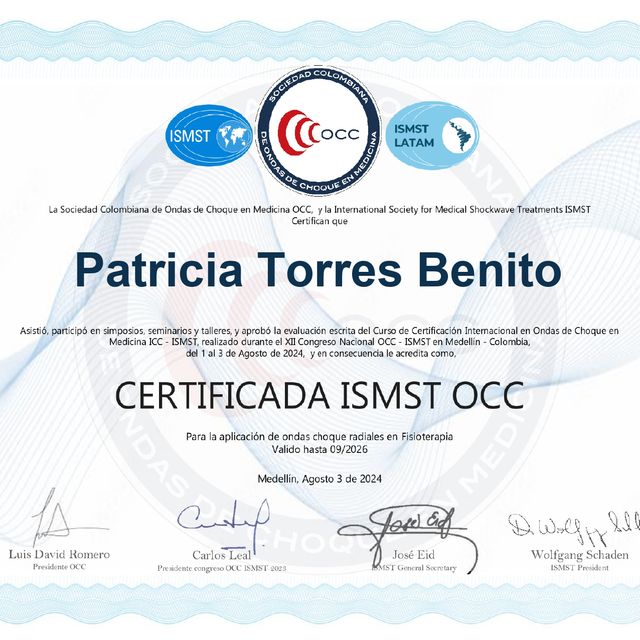Click the name Luis David Romero

pyautogui.click(x=59, y=554)
